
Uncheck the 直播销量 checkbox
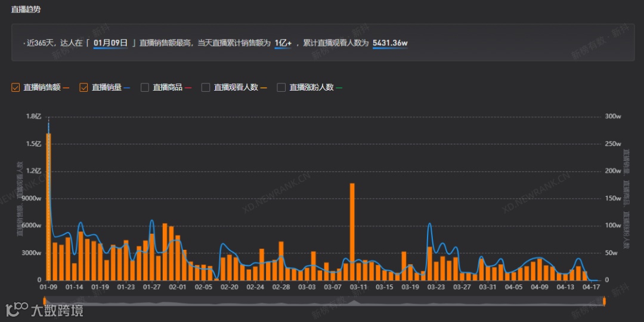(84, 88)
